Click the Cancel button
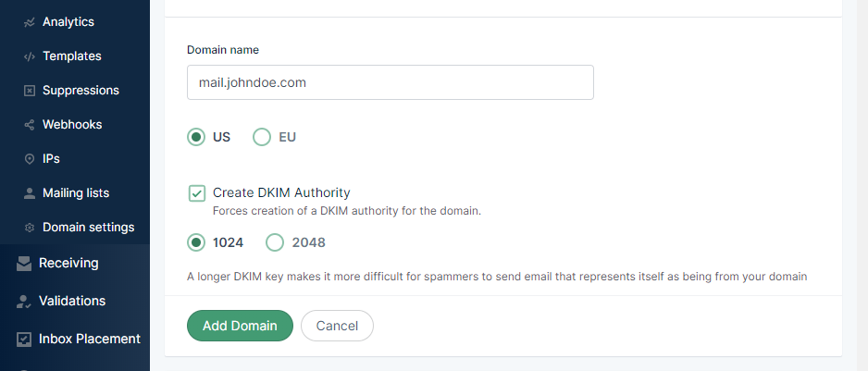 click(x=337, y=326)
